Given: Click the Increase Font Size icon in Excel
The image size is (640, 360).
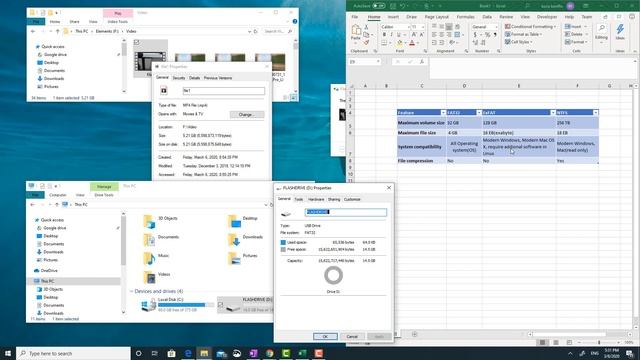Looking at the screenshot, I should tap(414, 35).
